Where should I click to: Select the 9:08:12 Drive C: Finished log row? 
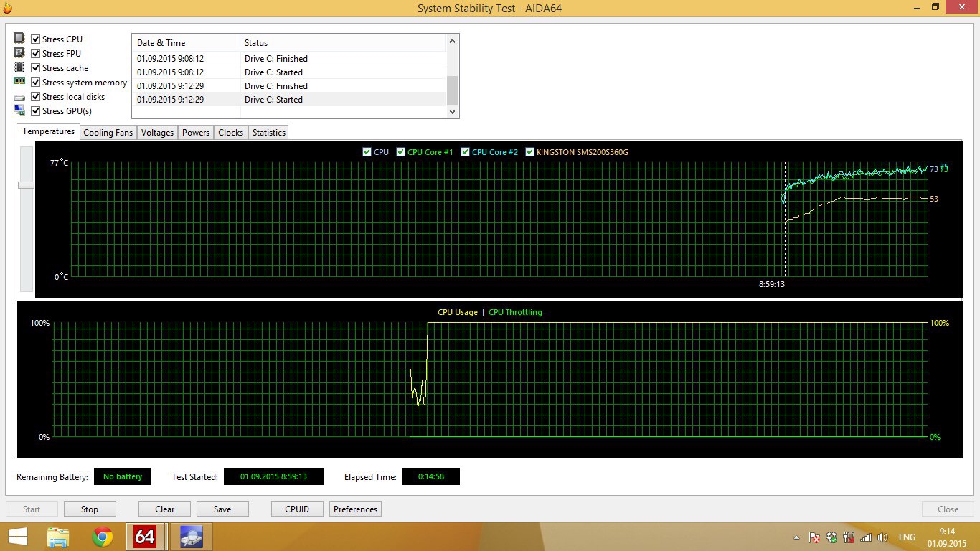[289, 59]
